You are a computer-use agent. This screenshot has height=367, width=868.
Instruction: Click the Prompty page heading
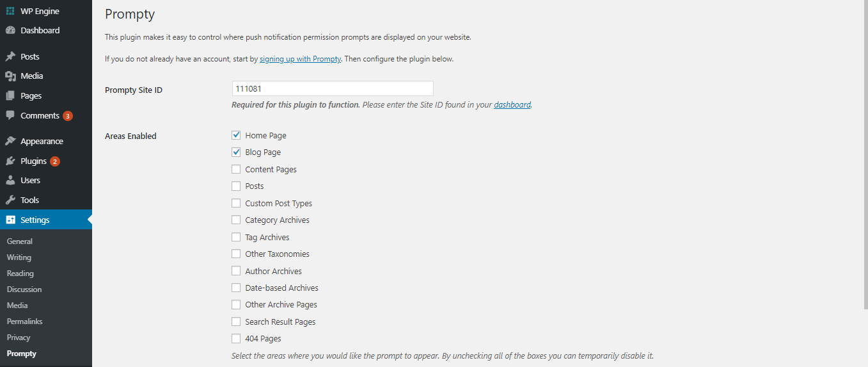point(130,14)
